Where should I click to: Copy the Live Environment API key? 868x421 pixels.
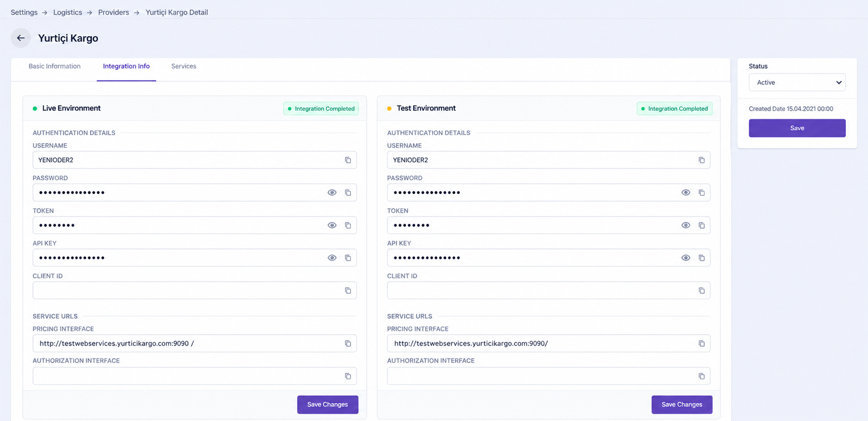pos(348,258)
